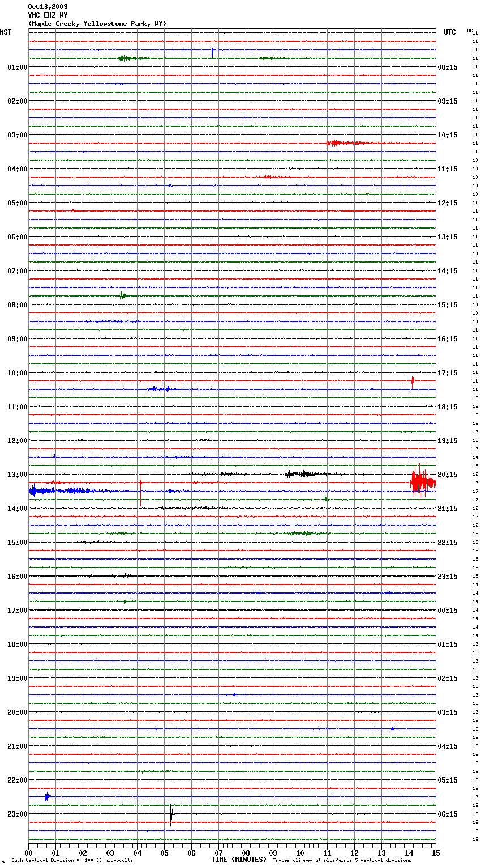Click the 03:15 UTC time label
Viewport: 481px width, 868px height.
pos(448,712)
